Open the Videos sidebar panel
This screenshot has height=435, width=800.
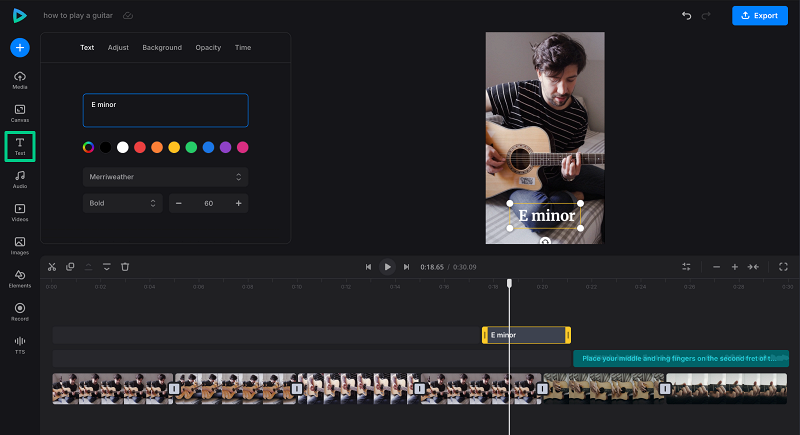coord(20,213)
